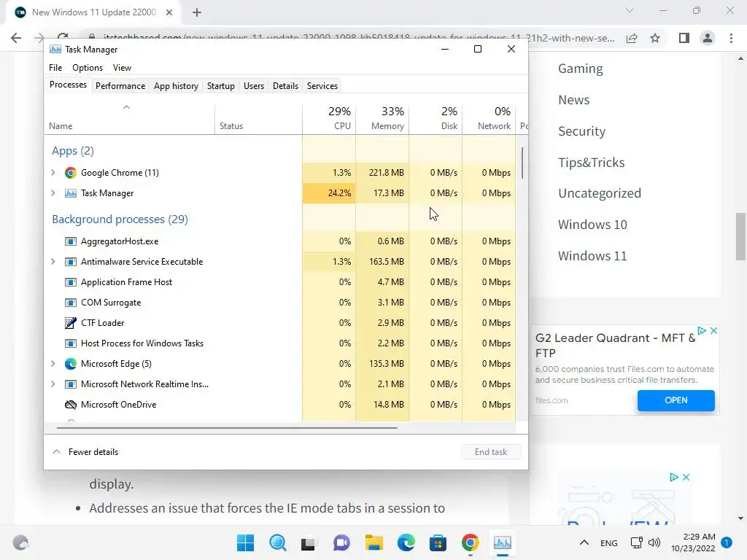747x560 pixels.
Task: Switch to Chrome via taskbar icon
Action: tap(471, 542)
